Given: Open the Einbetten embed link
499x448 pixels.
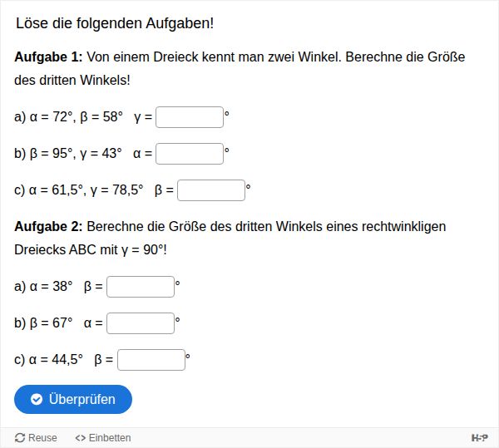Looking at the screenshot, I should 103,438.
